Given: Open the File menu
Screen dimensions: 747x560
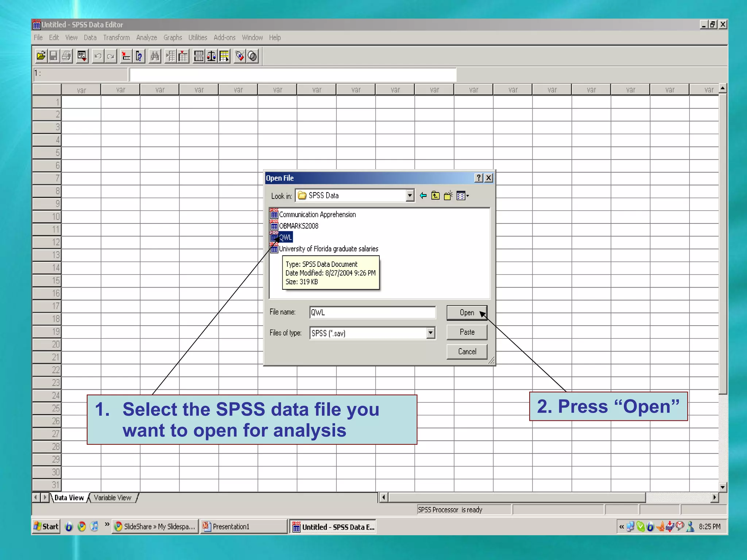Looking at the screenshot, I should coord(38,38).
